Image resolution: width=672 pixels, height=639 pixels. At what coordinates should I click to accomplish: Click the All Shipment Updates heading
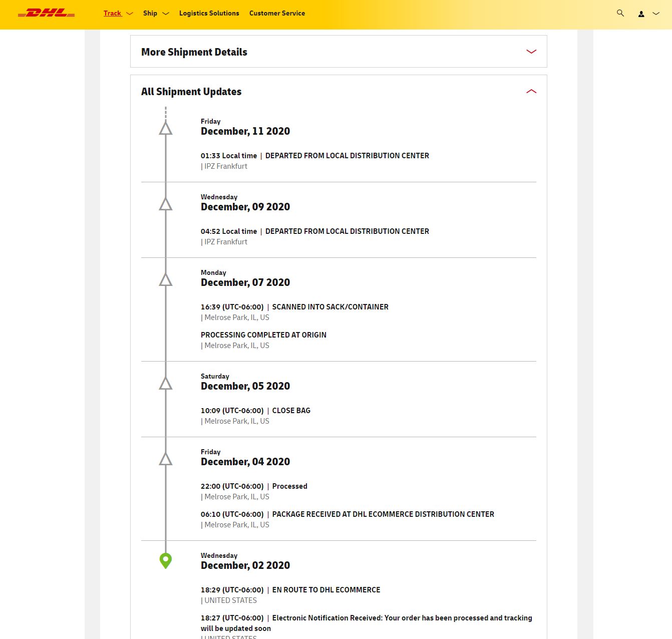coord(191,92)
